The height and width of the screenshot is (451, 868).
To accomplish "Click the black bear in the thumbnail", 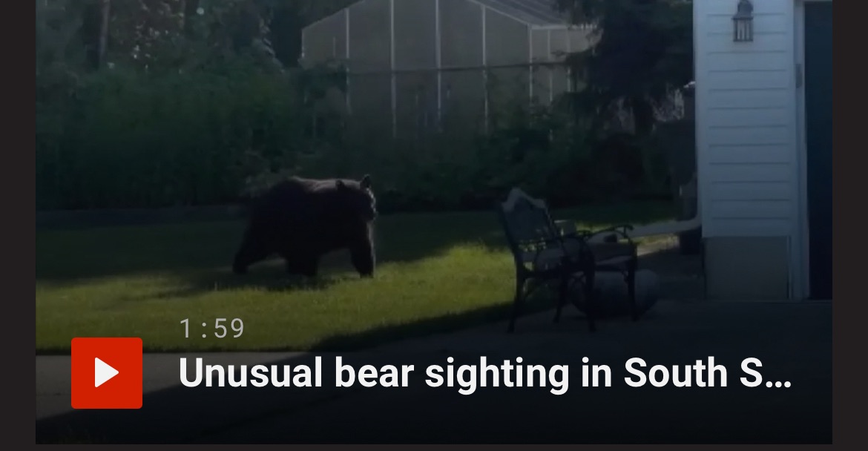I will [x=306, y=225].
